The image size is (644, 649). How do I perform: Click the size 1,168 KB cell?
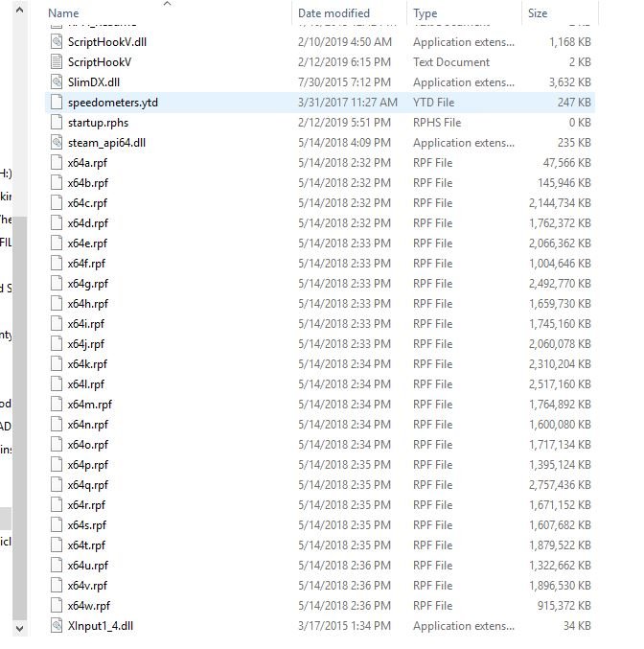tap(570, 42)
